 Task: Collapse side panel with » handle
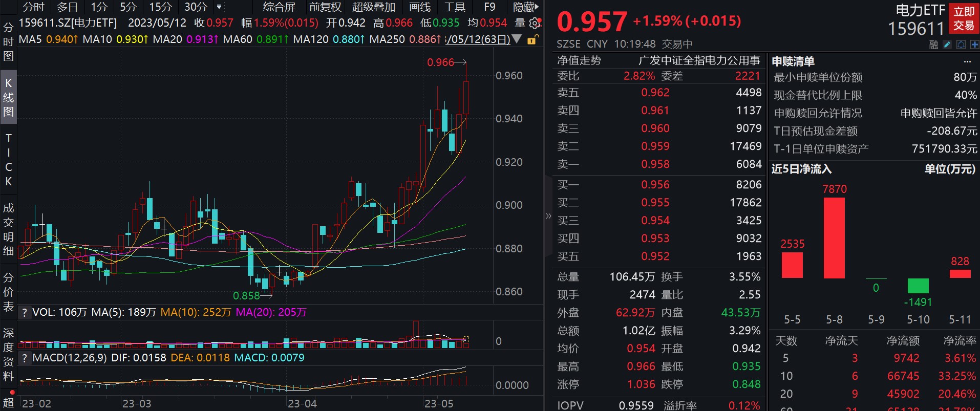548,215
